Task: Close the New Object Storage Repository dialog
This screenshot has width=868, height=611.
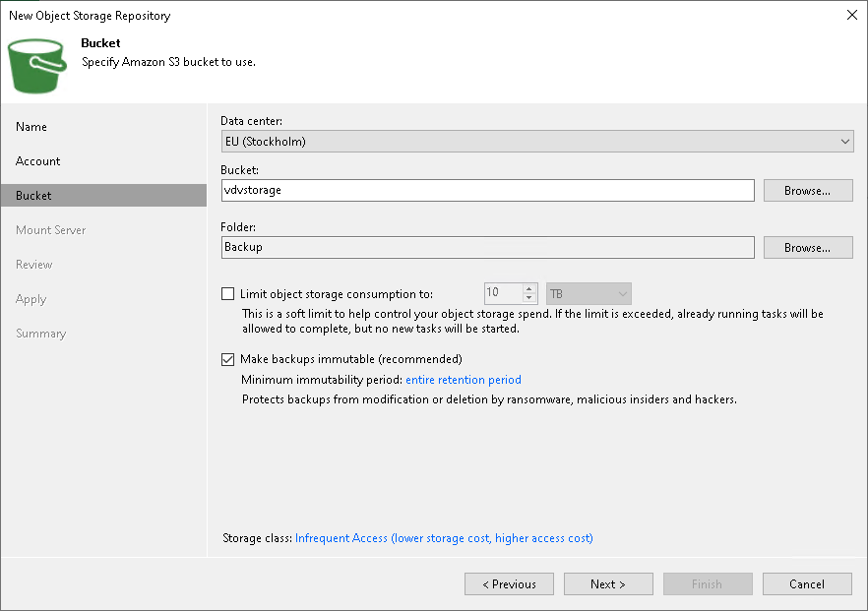Action: click(x=850, y=15)
